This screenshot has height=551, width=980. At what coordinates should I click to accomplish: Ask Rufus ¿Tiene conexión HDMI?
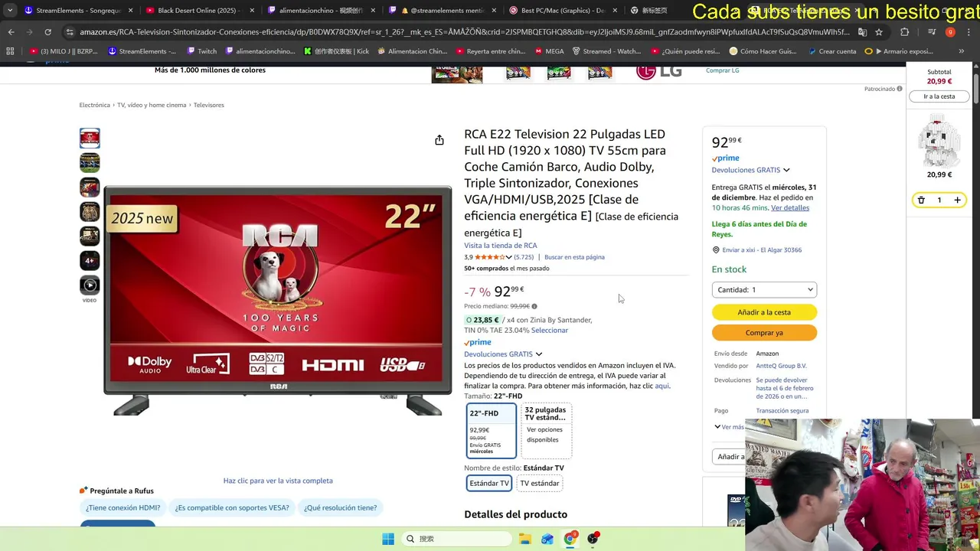pos(123,507)
